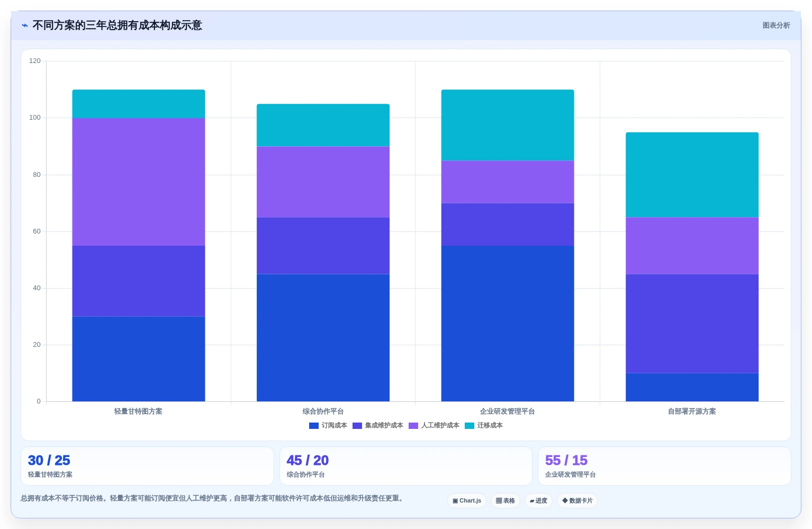Click the 集成维护成本 segment of 综合协作平台 bar
The width and height of the screenshot is (812, 529).
coord(323,246)
